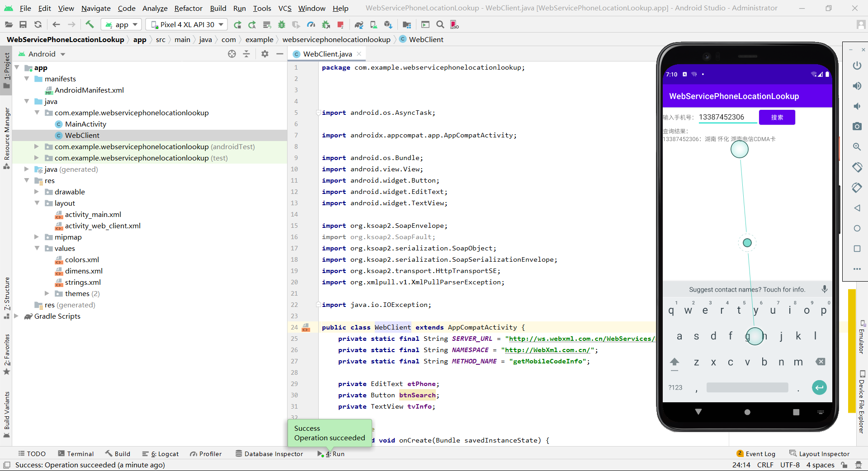Viewport: 868px width, 471px height.
Task: Switch to the Logcat tool tab
Action: coord(160,454)
